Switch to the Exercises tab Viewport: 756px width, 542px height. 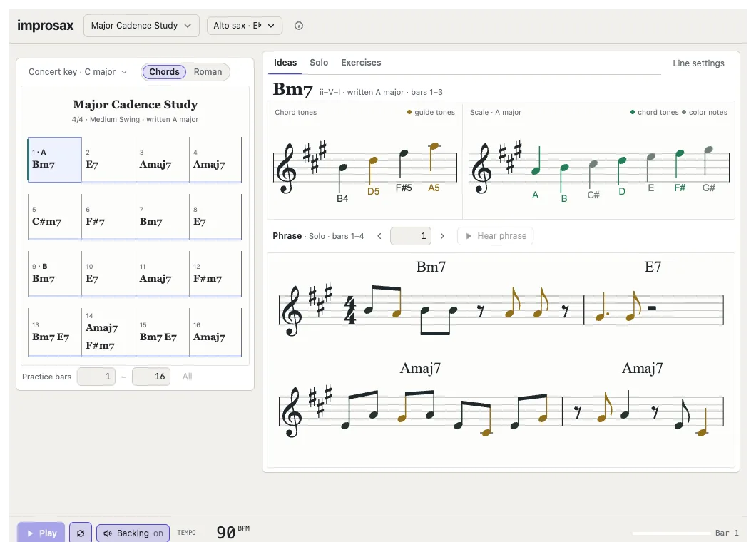coord(361,63)
